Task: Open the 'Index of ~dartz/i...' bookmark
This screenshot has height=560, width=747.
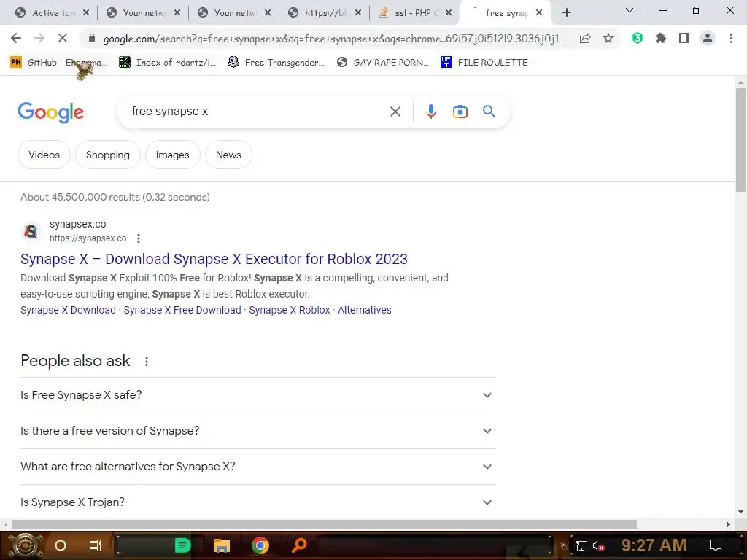Action: [x=168, y=63]
